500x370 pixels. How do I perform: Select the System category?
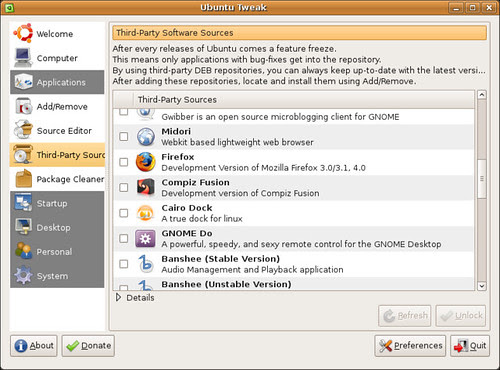point(57,276)
